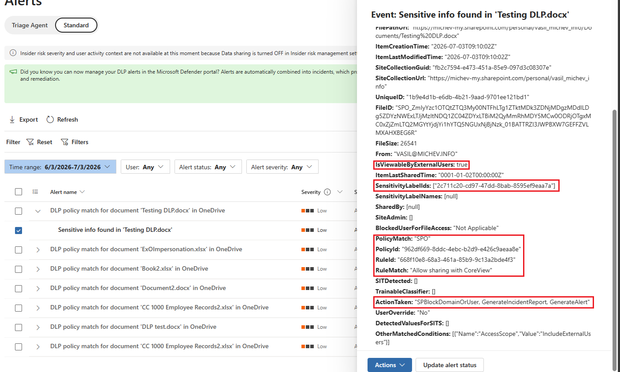Expand the 'DLP test.docx' alert row
This screenshot has height=372, width=620.
click(38, 327)
